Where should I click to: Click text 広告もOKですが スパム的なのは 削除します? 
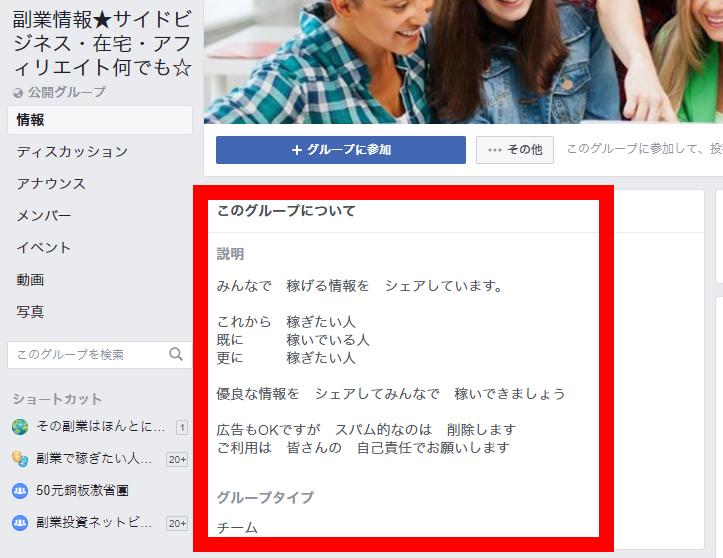pyautogui.click(x=366, y=430)
